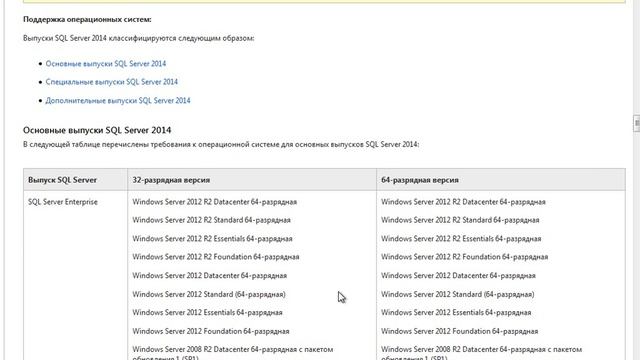640x360 pixels.
Task: Open link Основные выпуски SQL Server 2014
Action: (106, 64)
